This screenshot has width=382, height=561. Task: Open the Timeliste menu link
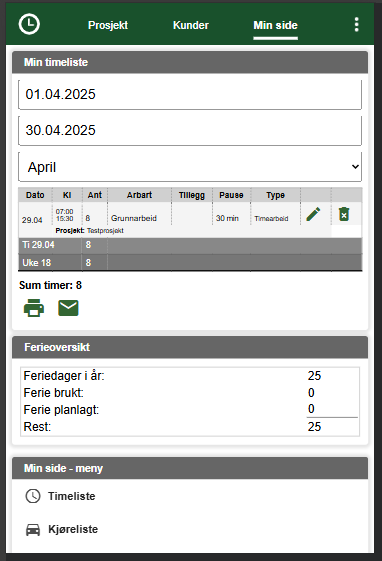(x=72, y=496)
